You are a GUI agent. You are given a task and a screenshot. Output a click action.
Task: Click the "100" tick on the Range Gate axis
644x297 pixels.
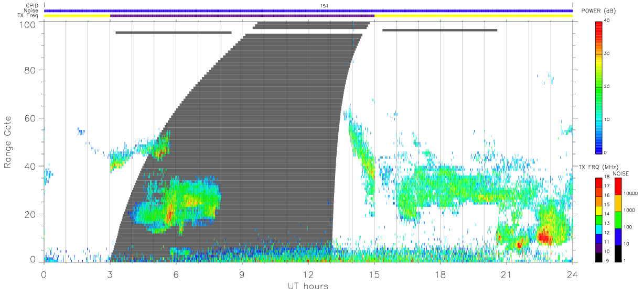pyautogui.click(x=28, y=24)
